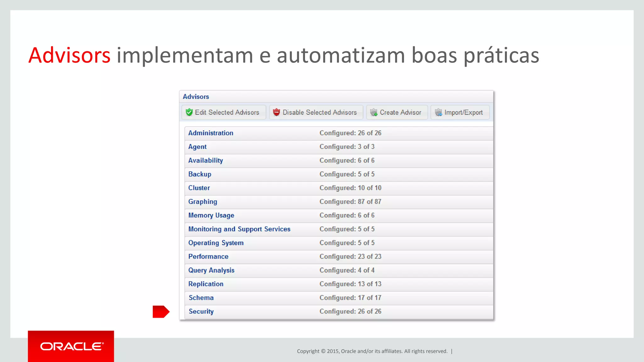Click 'Configured: 6 of 6' beside Availability
644x362 pixels.
pos(347,161)
